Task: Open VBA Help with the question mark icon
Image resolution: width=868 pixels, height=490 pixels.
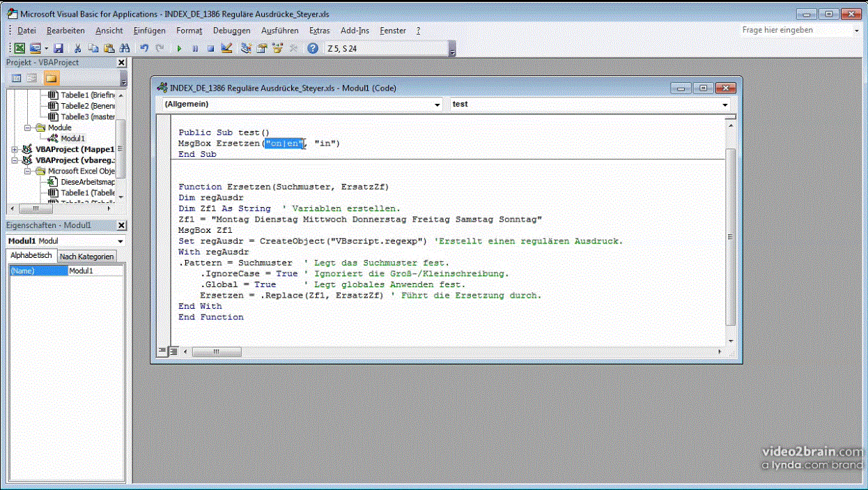Action: click(313, 48)
